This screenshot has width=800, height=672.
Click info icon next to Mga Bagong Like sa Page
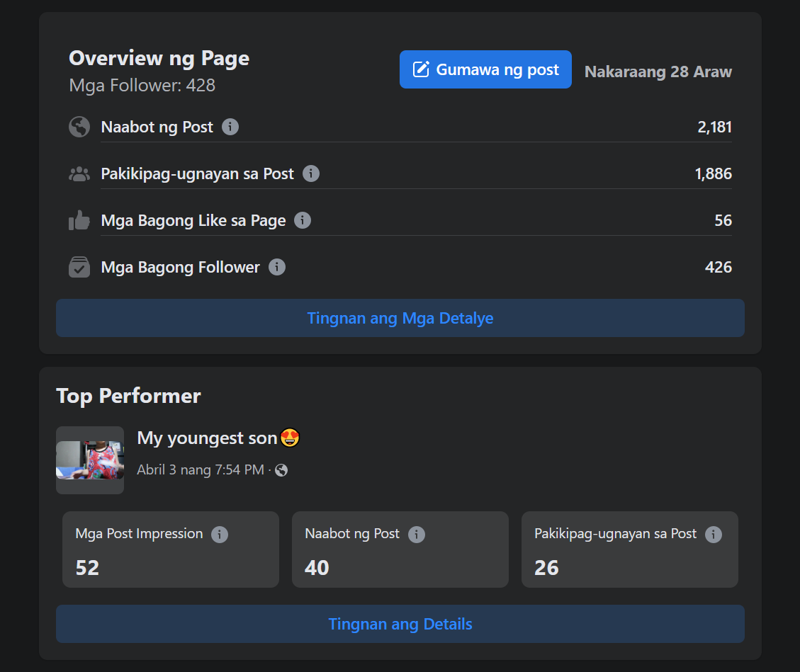pos(303,220)
